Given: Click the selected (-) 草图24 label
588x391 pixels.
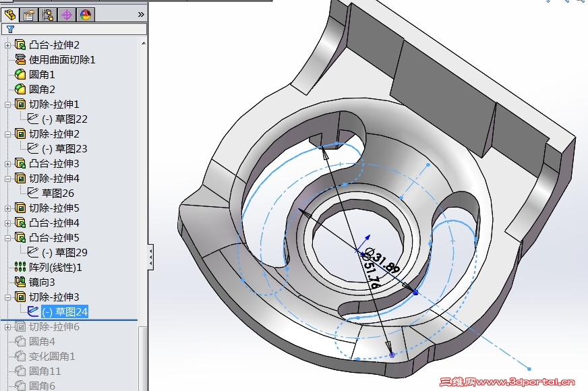Looking at the screenshot, I should point(65,312).
